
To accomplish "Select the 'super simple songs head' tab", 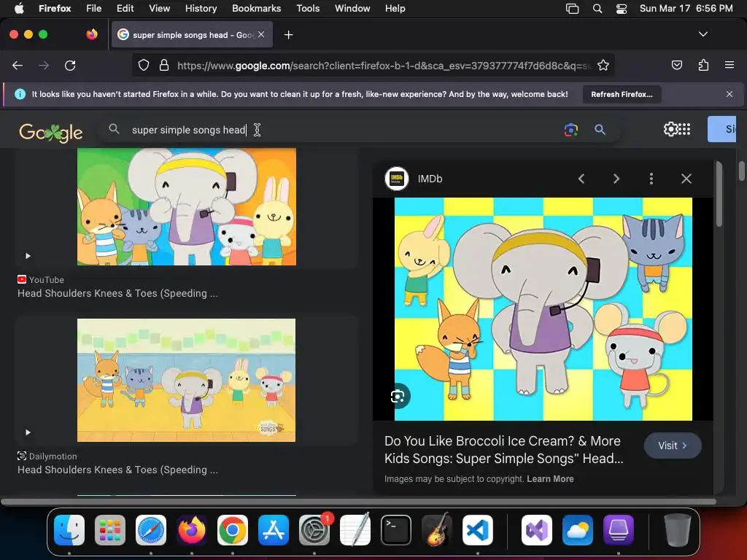I will [192, 35].
